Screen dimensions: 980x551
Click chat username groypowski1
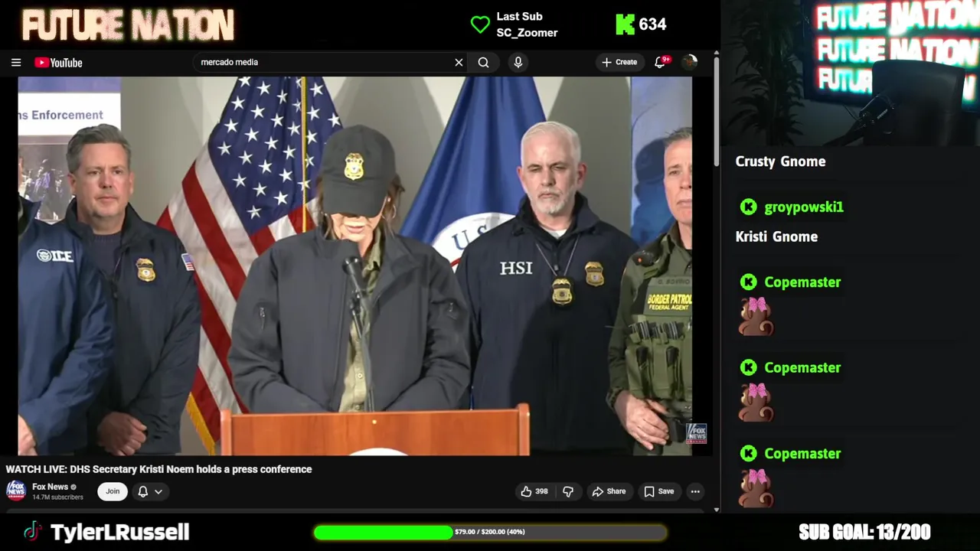[804, 207]
